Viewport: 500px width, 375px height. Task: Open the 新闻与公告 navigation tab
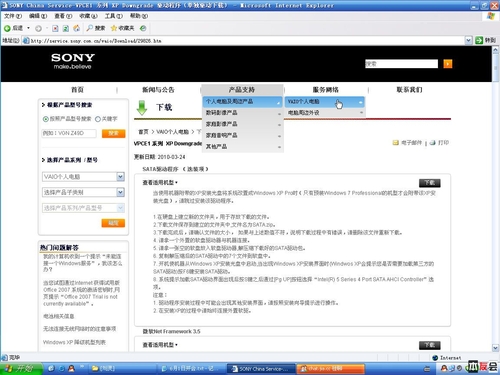click(x=158, y=90)
